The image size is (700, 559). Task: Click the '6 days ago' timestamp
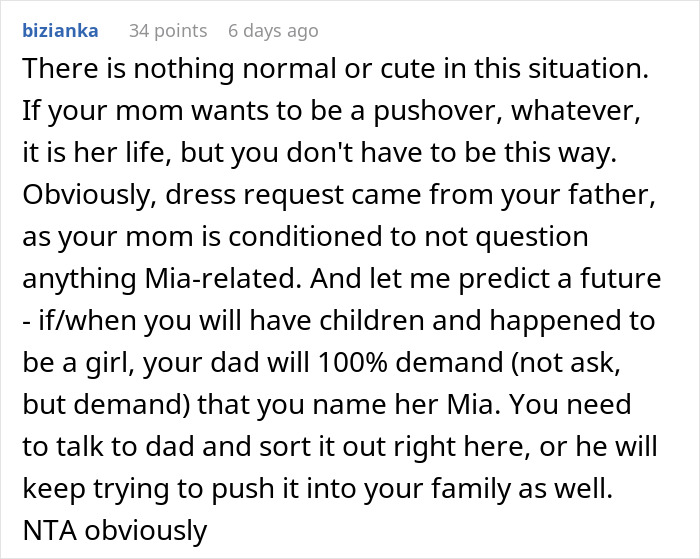point(274,30)
